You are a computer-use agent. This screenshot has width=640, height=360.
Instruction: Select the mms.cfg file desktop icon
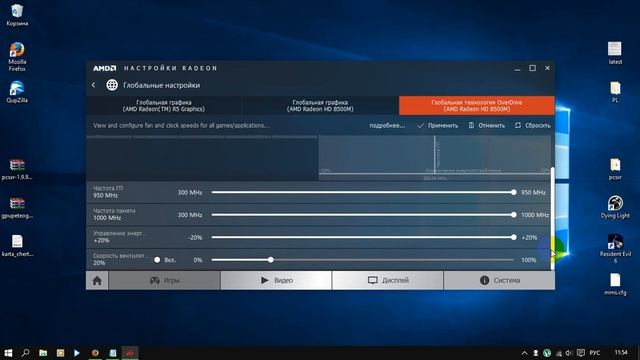pos(615,284)
